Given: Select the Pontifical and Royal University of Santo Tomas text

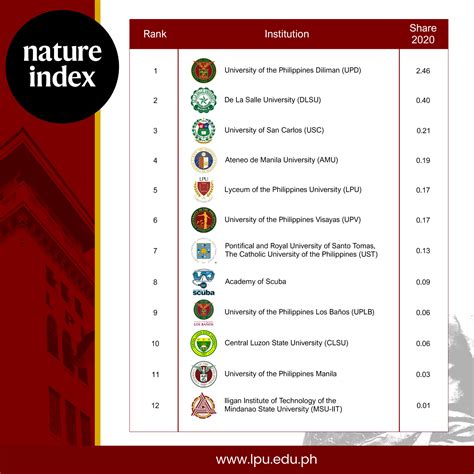Looking at the screenshot, I should [x=301, y=250].
